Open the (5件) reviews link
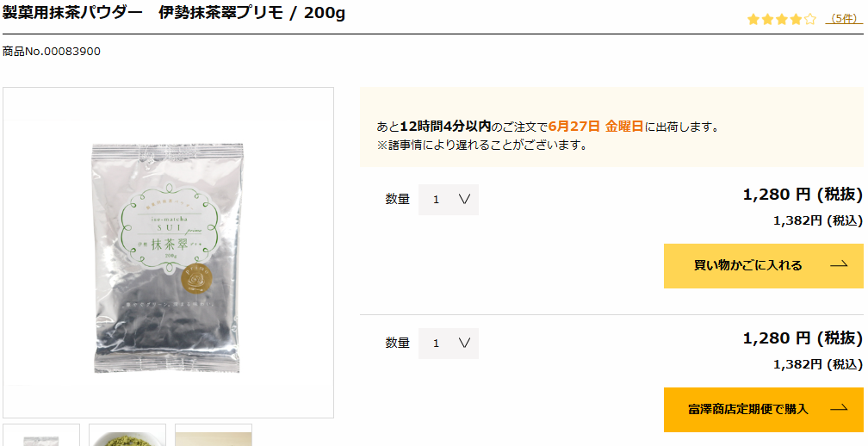Image resolution: width=868 pixels, height=446 pixels. click(x=844, y=19)
